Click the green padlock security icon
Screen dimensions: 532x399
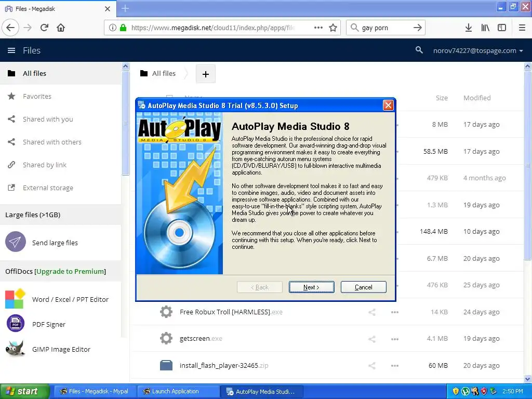pos(123,28)
